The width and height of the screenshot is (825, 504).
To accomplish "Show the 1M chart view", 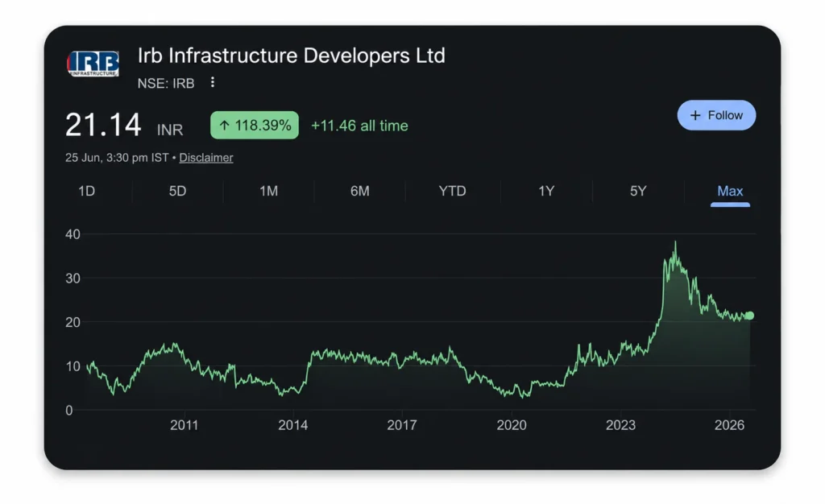I will click(x=268, y=191).
